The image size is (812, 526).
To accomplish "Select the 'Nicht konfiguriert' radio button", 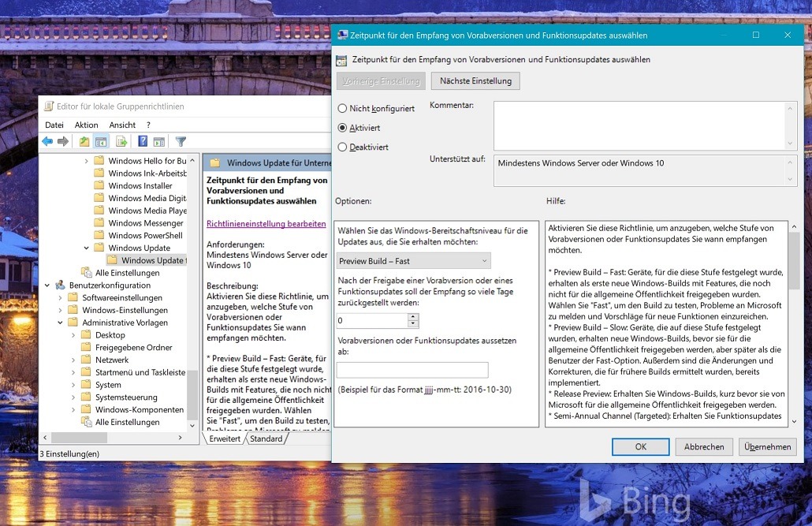I will point(342,109).
